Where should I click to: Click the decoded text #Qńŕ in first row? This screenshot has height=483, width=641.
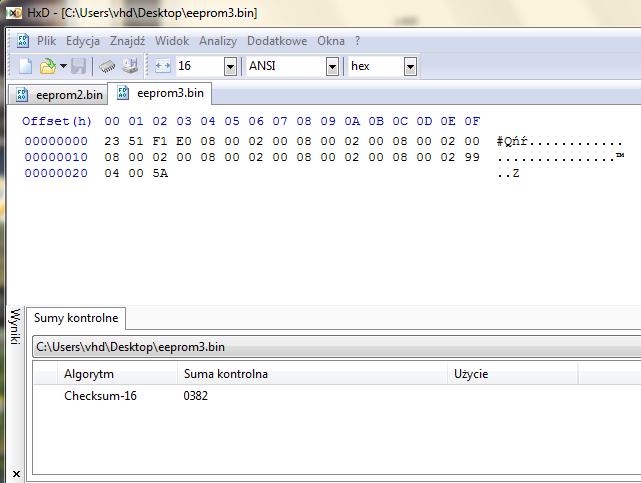(x=513, y=141)
